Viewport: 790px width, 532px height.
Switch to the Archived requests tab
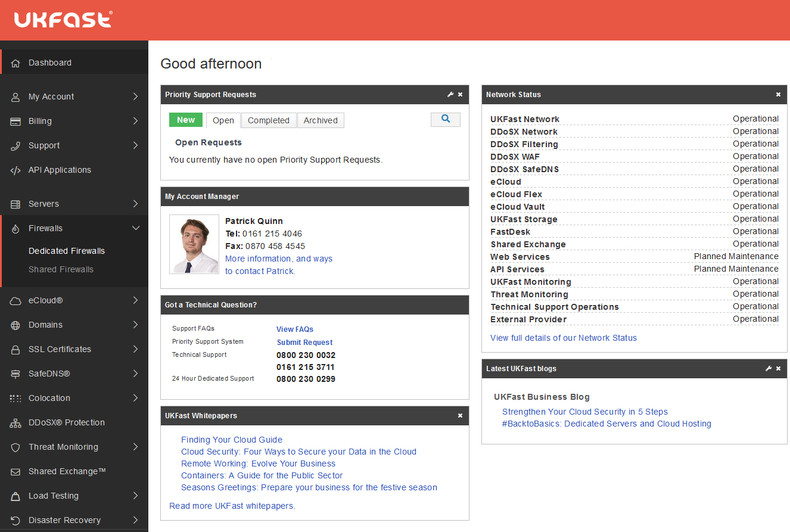point(321,120)
